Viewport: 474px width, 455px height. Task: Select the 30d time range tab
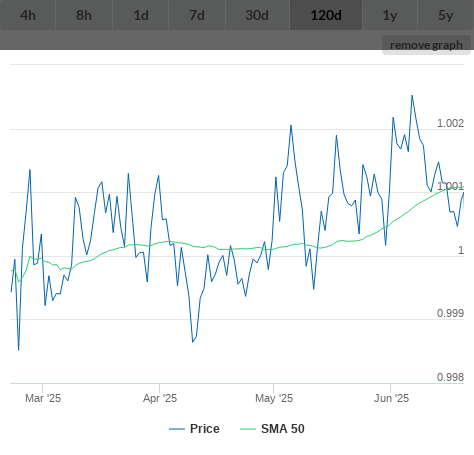[257, 15]
